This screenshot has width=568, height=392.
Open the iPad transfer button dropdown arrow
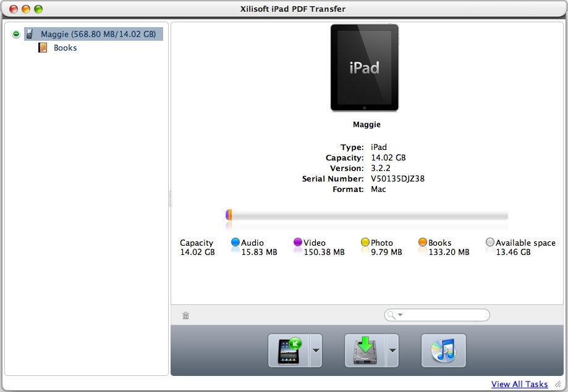(315, 350)
